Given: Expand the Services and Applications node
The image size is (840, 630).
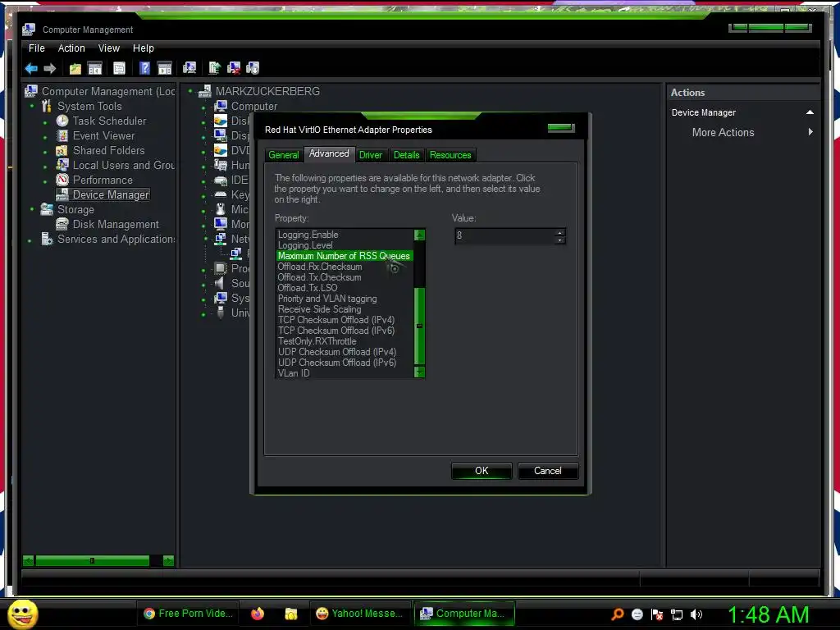Looking at the screenshot, I should [x=30, y=240].
